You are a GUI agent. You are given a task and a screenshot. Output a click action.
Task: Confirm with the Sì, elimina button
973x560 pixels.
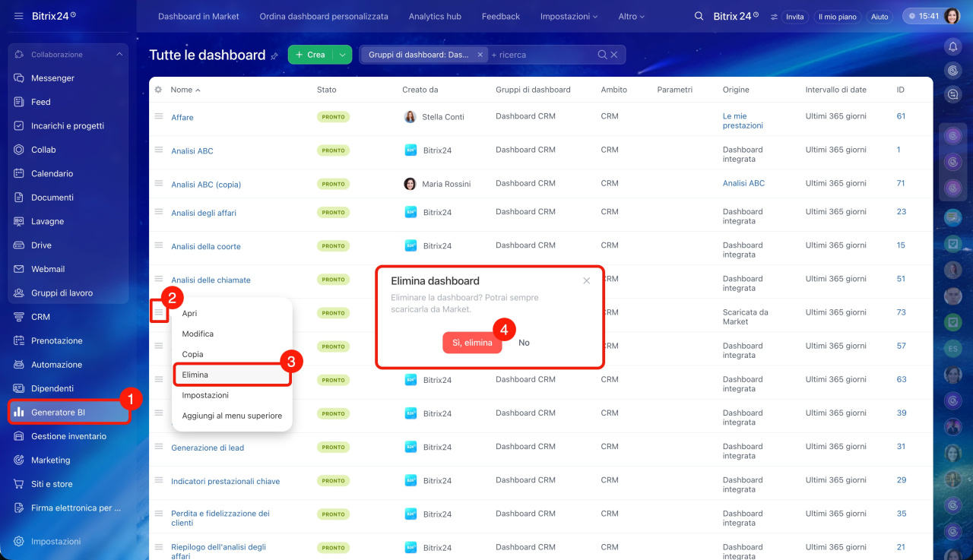[472, 343]
